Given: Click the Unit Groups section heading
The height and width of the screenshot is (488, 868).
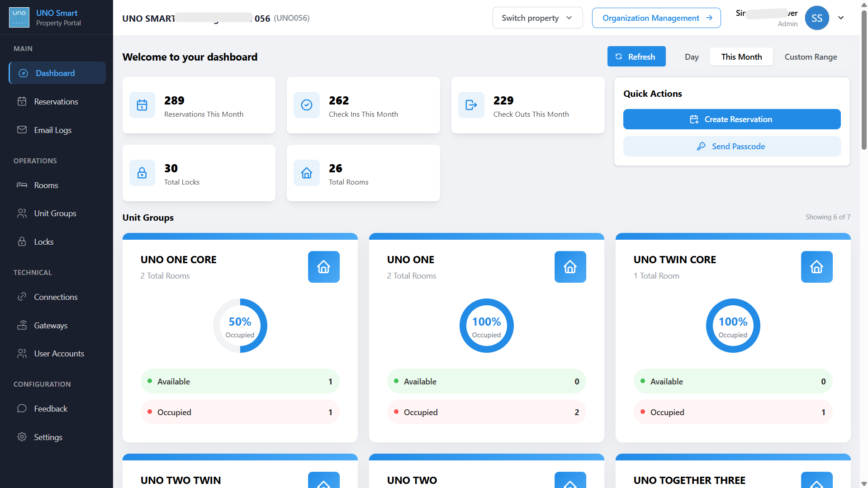Looking at the screenshot, I should pyautogui.click(x=148, y=218).
